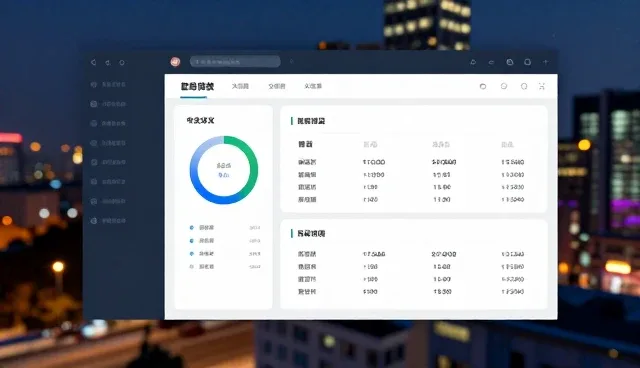This screenshot has width=640, height=368.
Task: Click the fullscreen expand icon in the panel header
Action: [x=542, y=86]
